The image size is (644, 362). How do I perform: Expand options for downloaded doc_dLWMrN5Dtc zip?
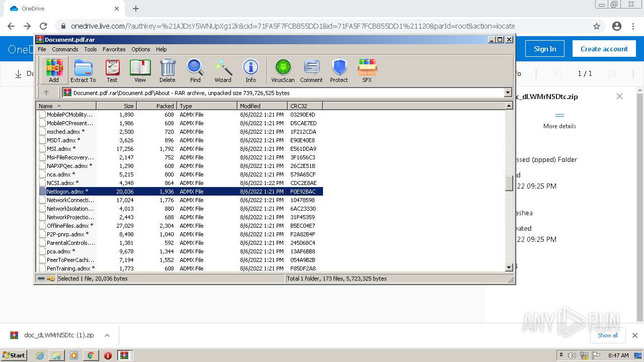point(107,335)
